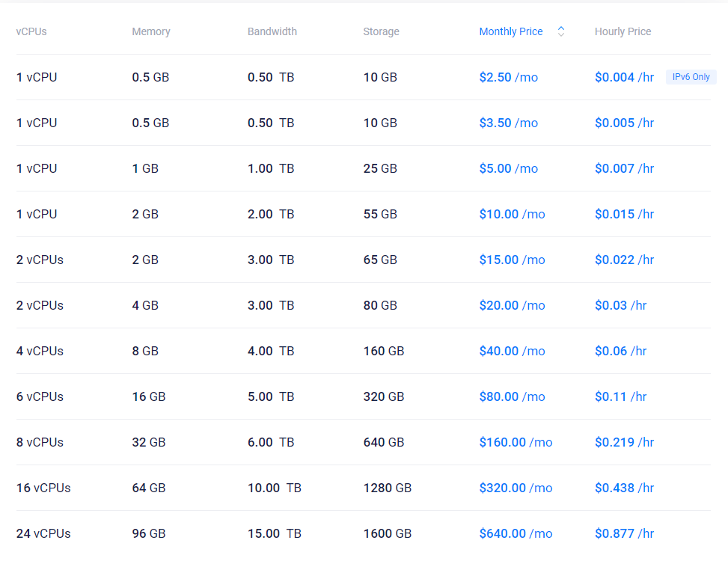728x564 pixels.
Task: Choose the $10.00 /mo plan
Action: point(512,214)
